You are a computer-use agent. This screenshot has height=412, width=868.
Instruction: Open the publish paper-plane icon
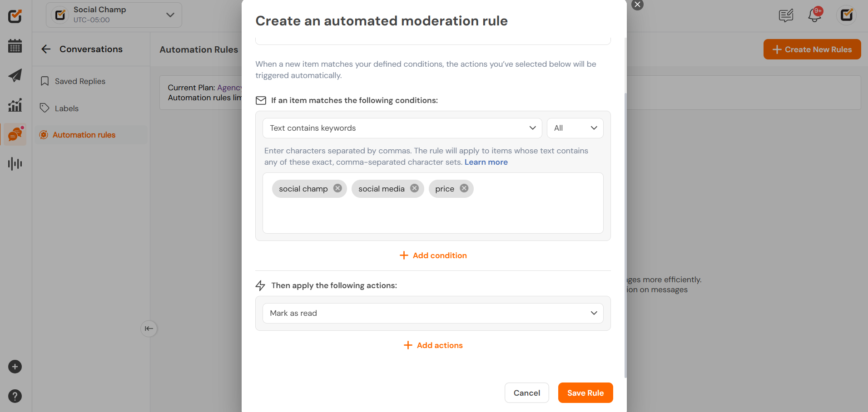(15, 75)
